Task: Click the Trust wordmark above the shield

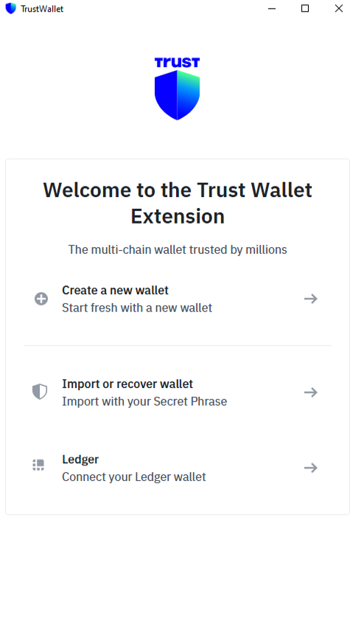Action: pyautogui.click(x=178, y=63)
